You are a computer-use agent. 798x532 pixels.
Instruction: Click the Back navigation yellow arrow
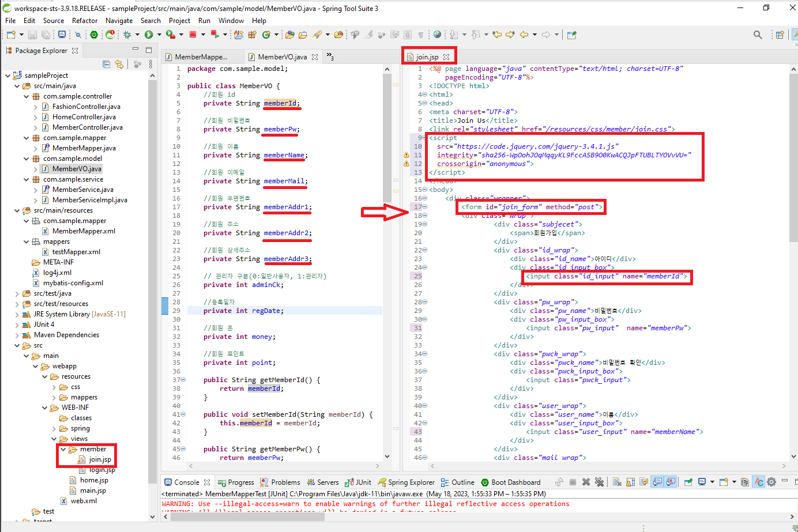point(524,35)
